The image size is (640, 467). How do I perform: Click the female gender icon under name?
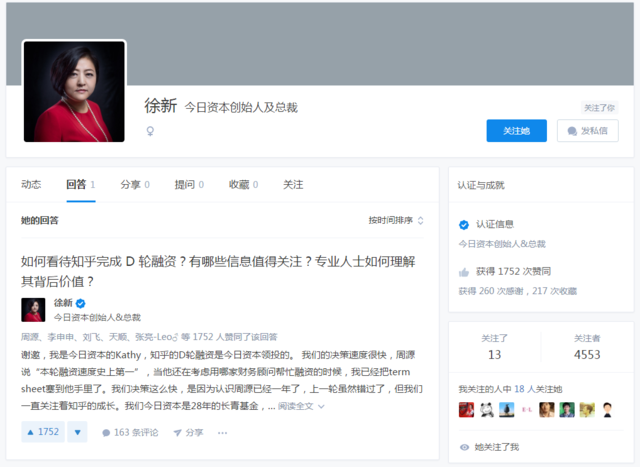click(x=151, y=130)
